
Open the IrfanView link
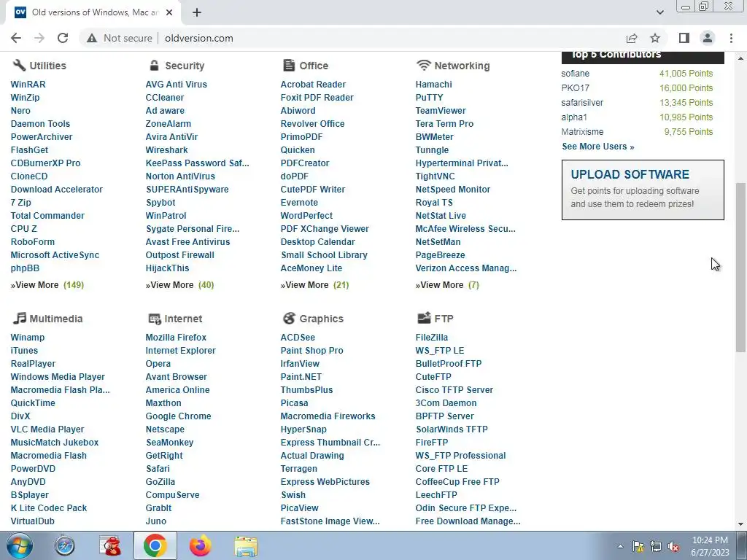coord(300,364)
